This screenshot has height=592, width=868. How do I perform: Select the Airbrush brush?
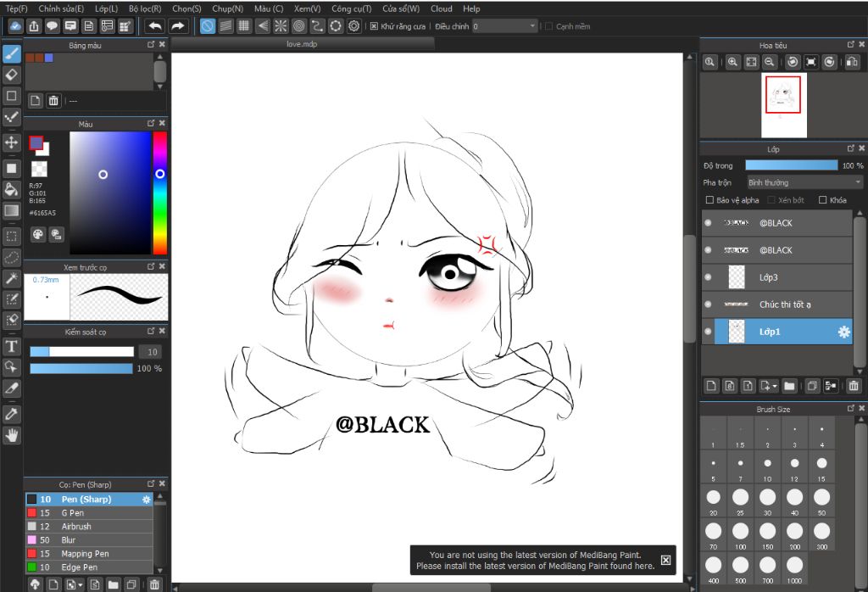coord(88,526)
